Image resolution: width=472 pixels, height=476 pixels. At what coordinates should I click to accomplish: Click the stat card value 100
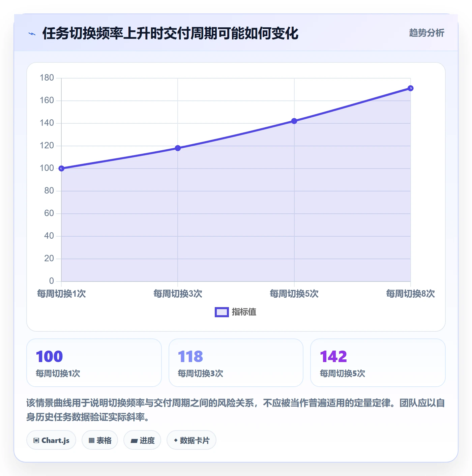pyautogui.click(x=49, y=357)
